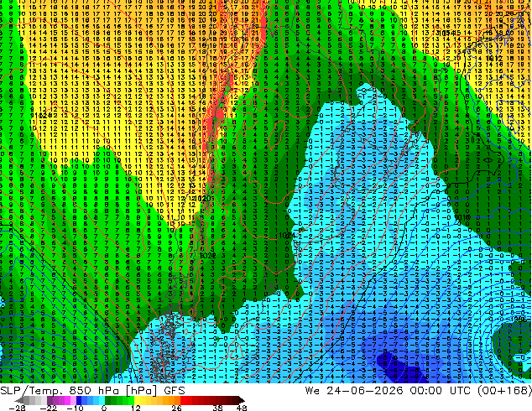Click the '-28' label on the temperature legend
532x411 pixels.
click(x=17, y=408)
